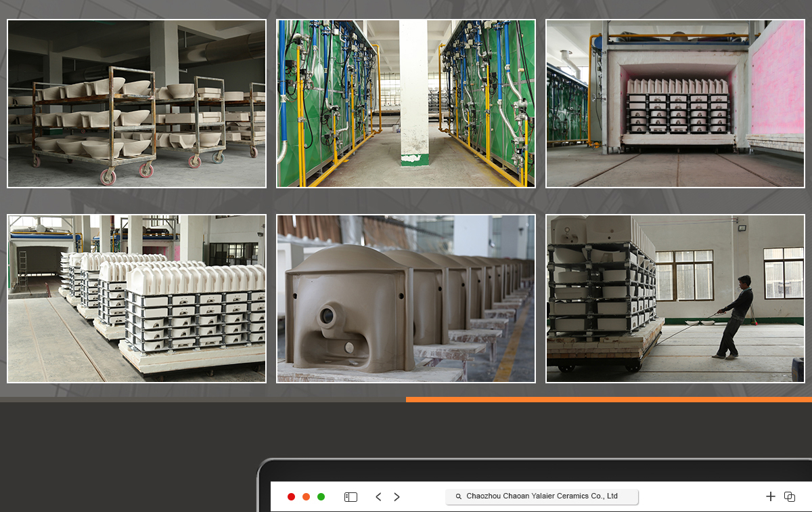Open a new tab with plus icon
Screen dimensions: 812x512
pos(770,496)
